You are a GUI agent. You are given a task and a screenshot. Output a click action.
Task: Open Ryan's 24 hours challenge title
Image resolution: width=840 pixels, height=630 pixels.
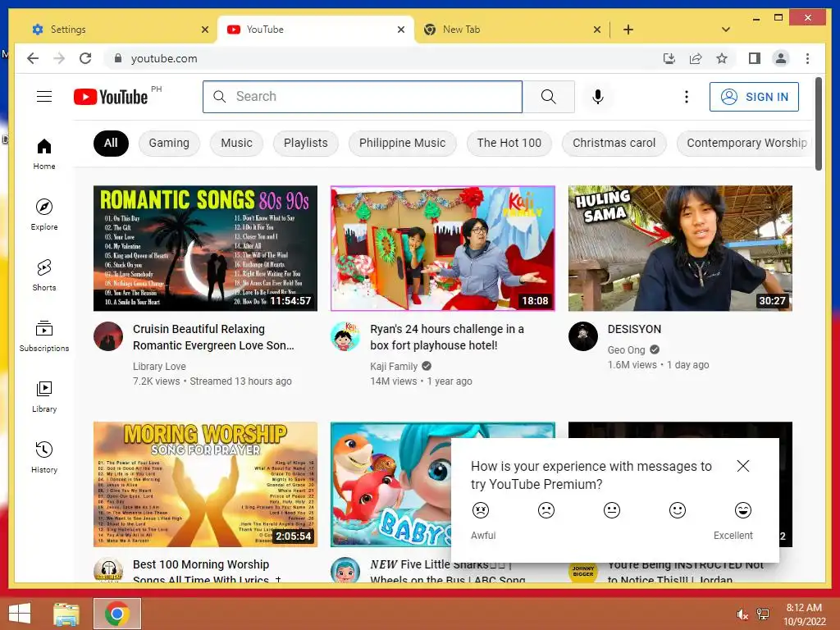tap(447, 337)
